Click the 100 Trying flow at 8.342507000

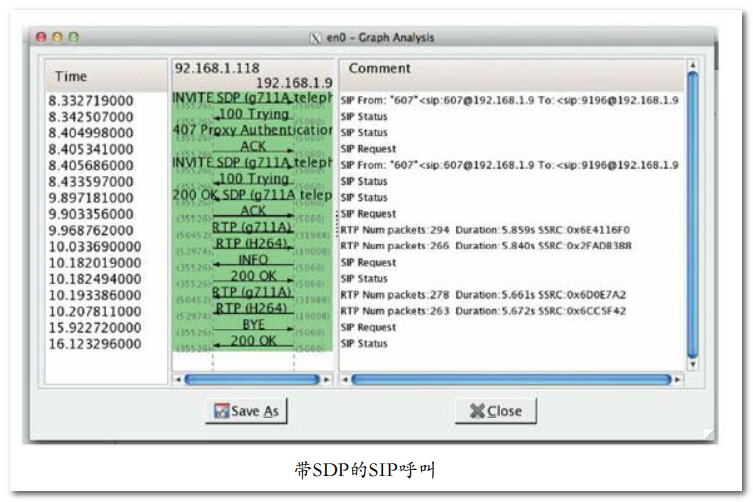point(253,114)
